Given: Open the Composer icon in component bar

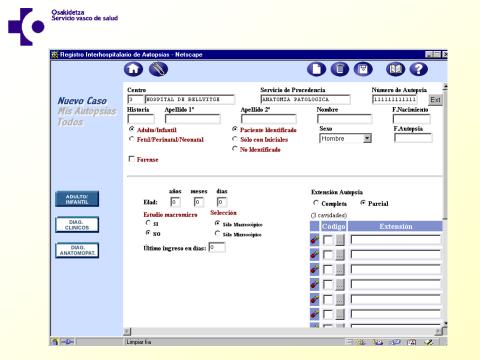Looking at the screenshot, I should click(x=429, y=342).
